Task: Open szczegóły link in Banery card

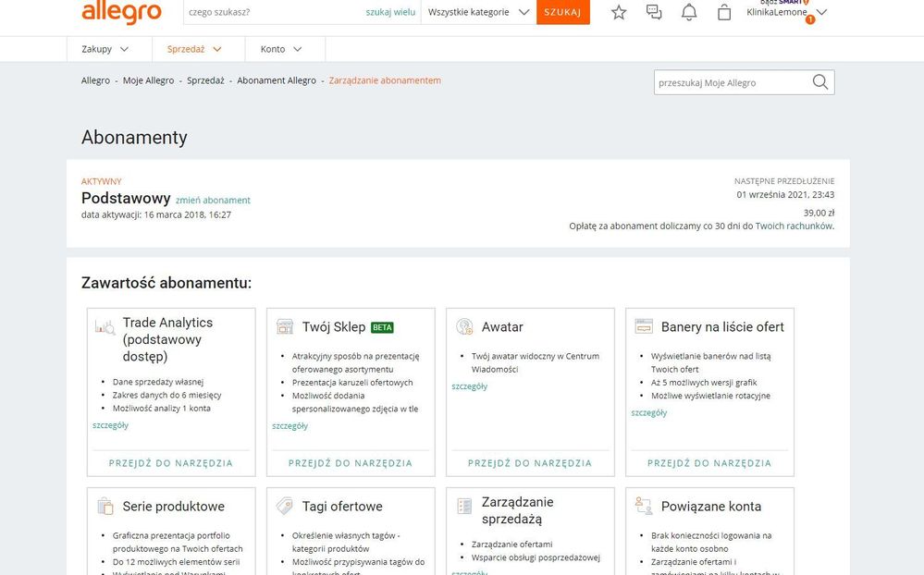Action: tap(648, 413)
